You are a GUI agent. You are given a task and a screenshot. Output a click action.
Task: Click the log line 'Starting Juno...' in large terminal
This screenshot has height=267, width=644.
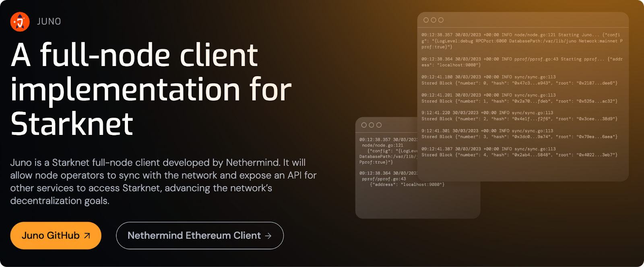pos(522,41)
